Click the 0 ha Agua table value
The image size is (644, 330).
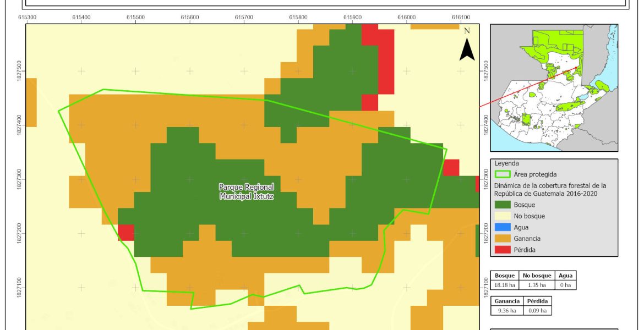(x=564, y=285)
